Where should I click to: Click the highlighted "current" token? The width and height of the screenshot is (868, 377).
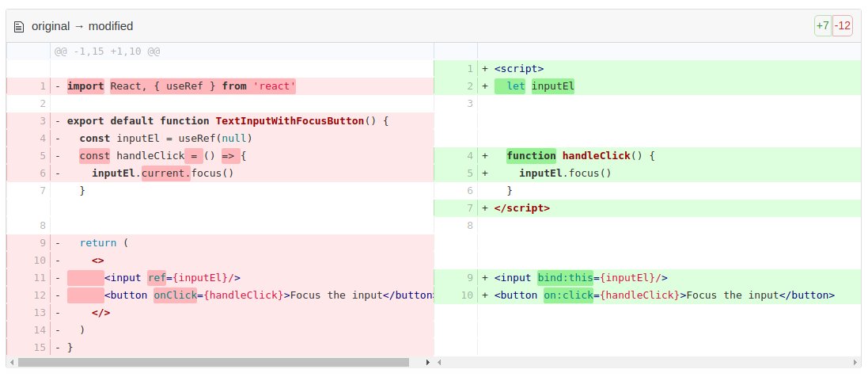pos(165,173)
